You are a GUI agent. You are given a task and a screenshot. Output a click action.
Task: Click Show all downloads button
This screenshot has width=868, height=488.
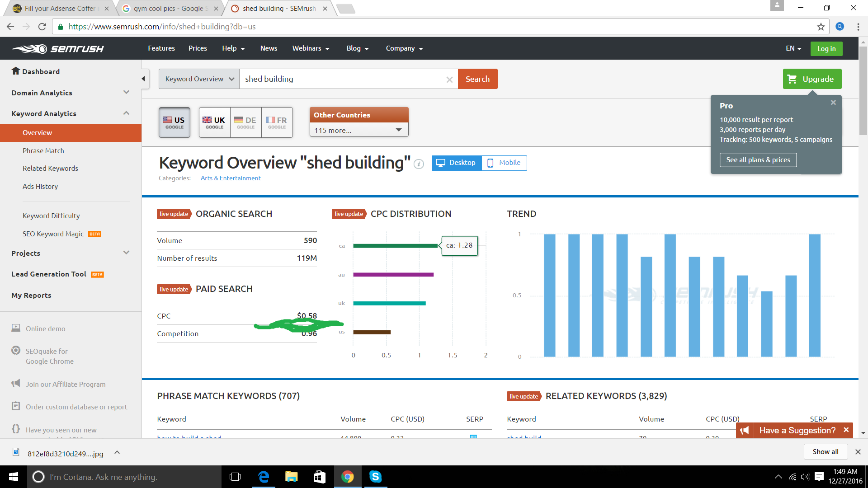point(826,452)
